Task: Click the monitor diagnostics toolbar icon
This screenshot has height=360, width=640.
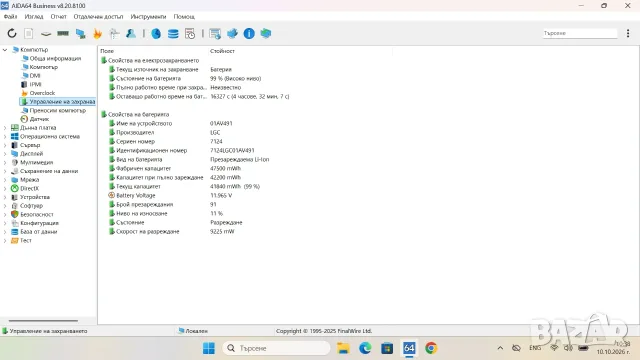Action: [x=80, y=33]
